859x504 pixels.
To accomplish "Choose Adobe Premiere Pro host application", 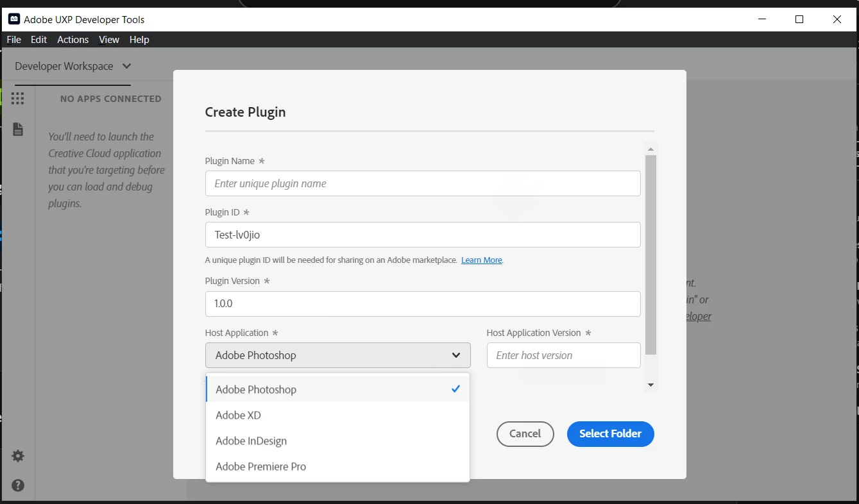I will [337, 466].
